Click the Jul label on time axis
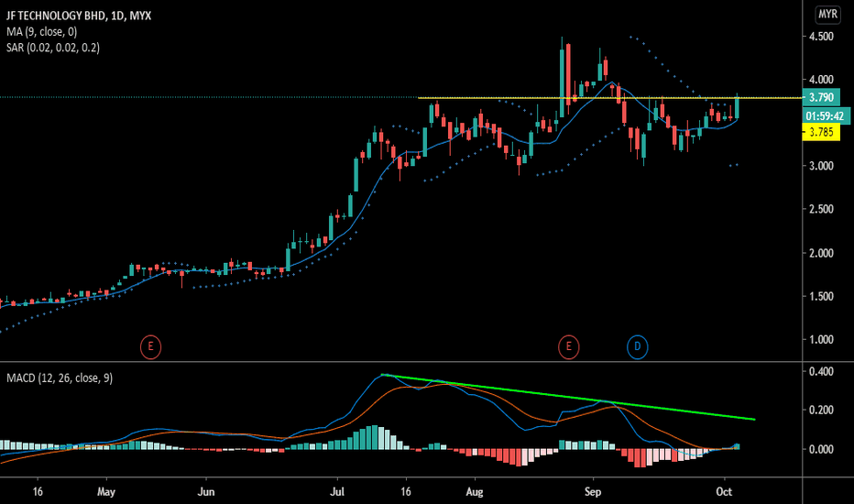The height and width of the screenshot is (504, 854). pos(337,491)
